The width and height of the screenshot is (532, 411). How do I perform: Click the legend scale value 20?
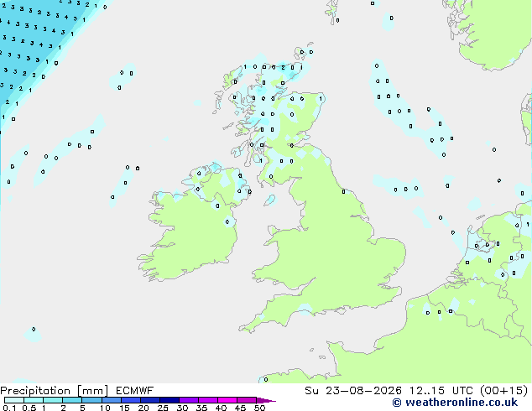click(x=143, y=408)
